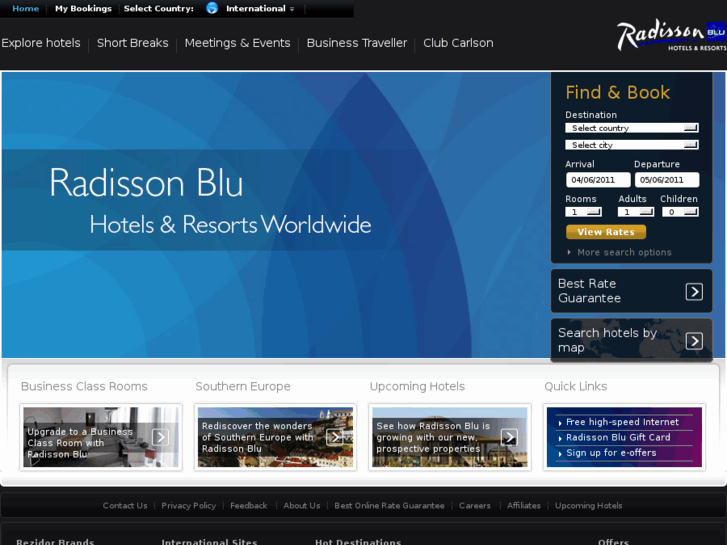Click the Departure date field

pos(667,180)
